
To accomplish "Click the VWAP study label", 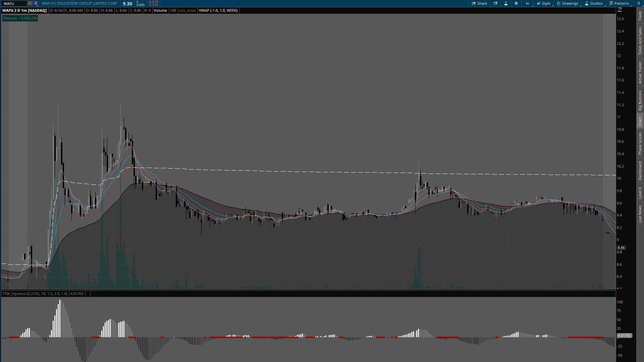I will (x=218, y=10).
